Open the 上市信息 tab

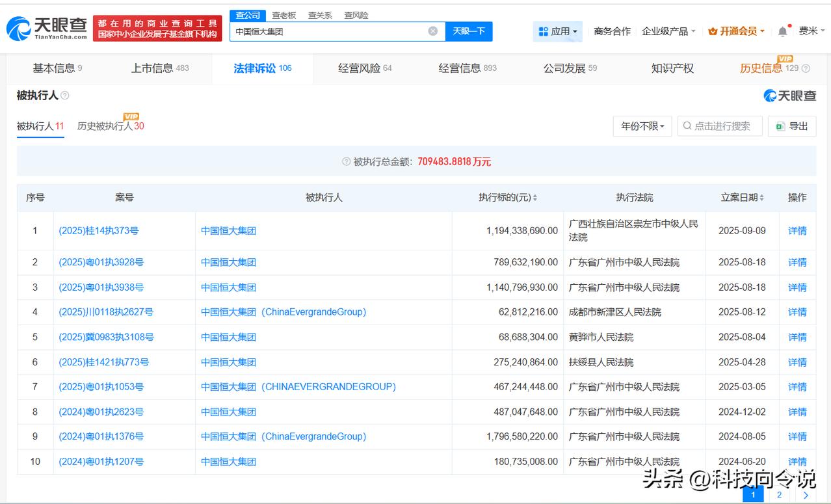click(160, 68)
